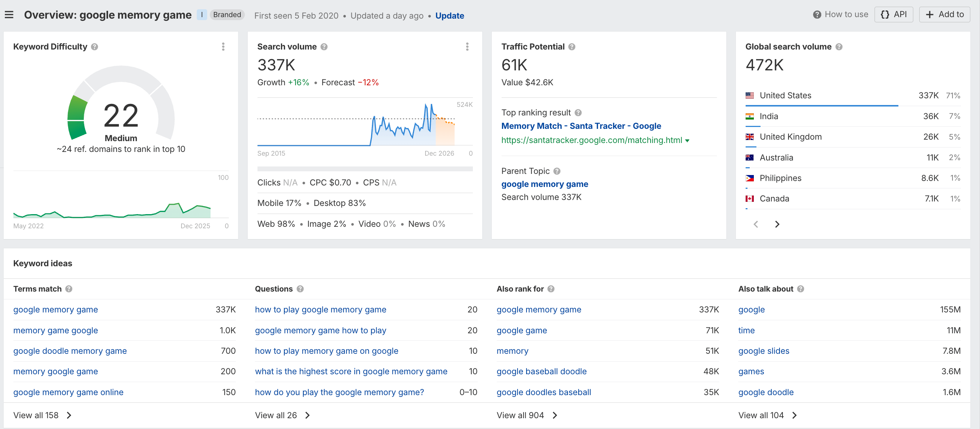This screenshot has height=429, width=980.
Task: Click the Keyword Difficulty help icon
Action: pyautogui.click(x=95, y=47)
